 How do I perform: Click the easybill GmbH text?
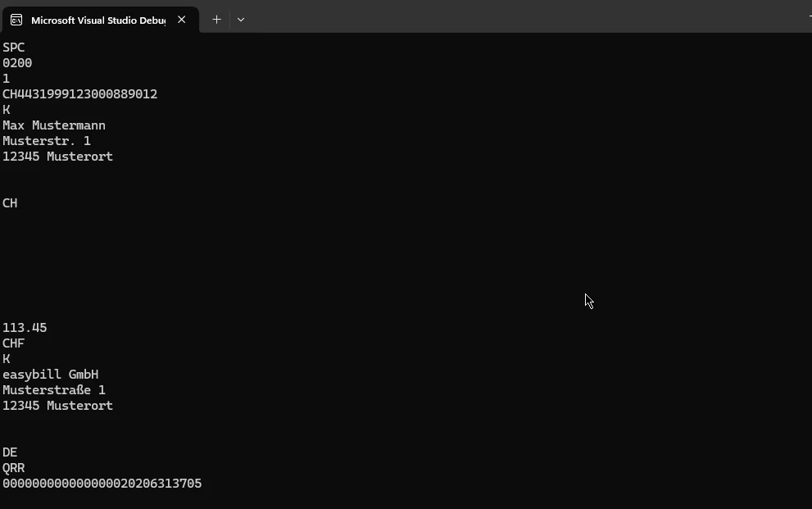[x=50, y=375]
